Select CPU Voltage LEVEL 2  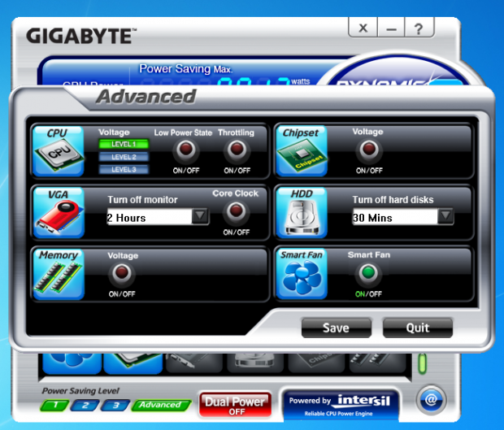coord(124,157)
